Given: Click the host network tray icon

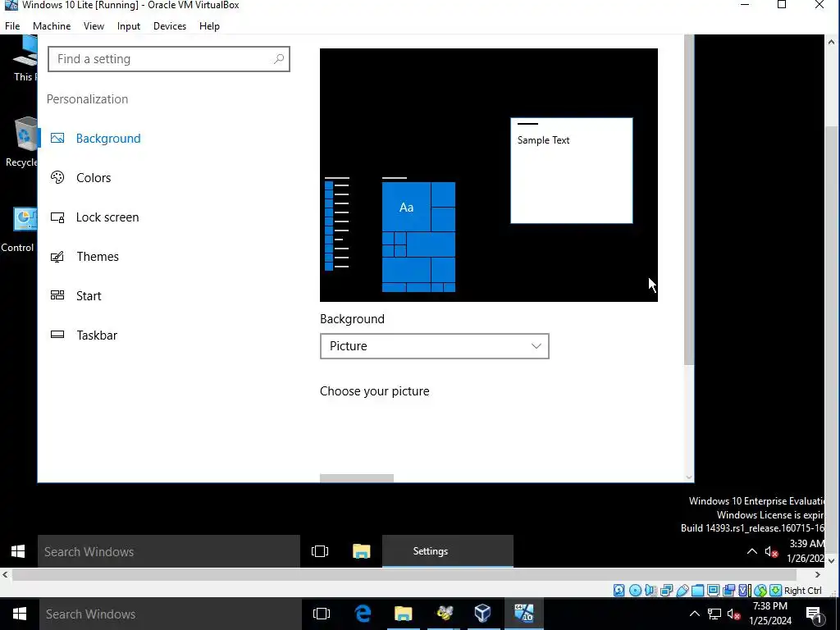Looking at the screenshot, I should (x=714, y=614).
